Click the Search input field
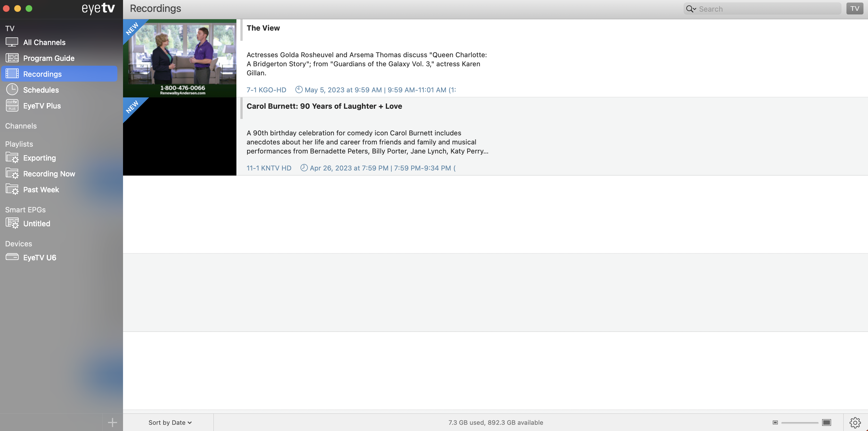 pyautogui.click(x=768, y=9)
